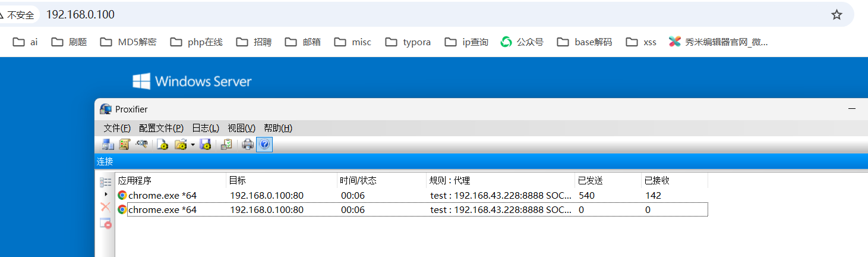Image resolution: width=868 pixels, height=257 pixels.
Task: Open the ip查询 bookmark folder
Action: (x=466, y=42)
